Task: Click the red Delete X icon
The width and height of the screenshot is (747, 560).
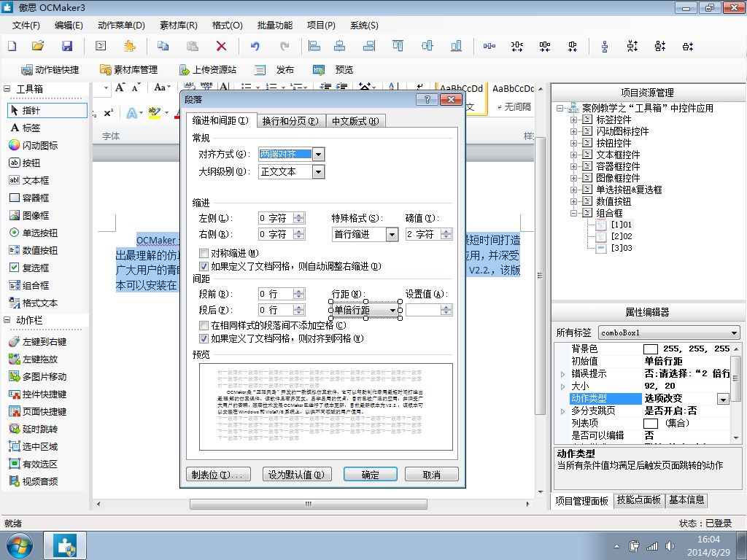Action: (x=221, y=46)
